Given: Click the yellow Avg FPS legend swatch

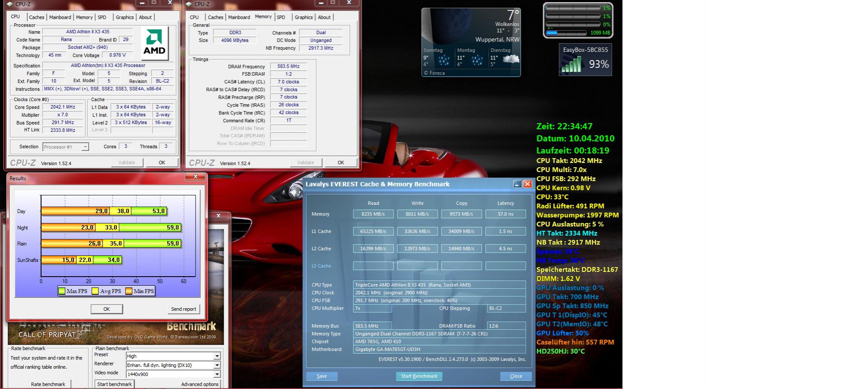Looking at the screenshot, I should click(95, 291).
